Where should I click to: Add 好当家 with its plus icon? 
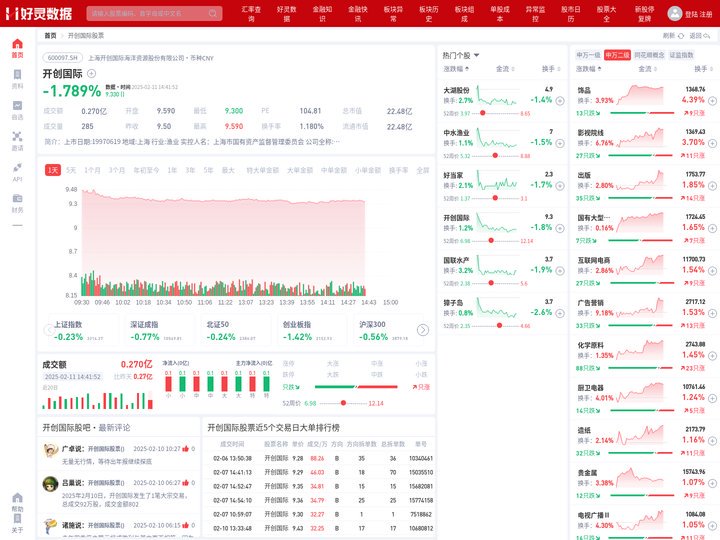coord(560,186)
